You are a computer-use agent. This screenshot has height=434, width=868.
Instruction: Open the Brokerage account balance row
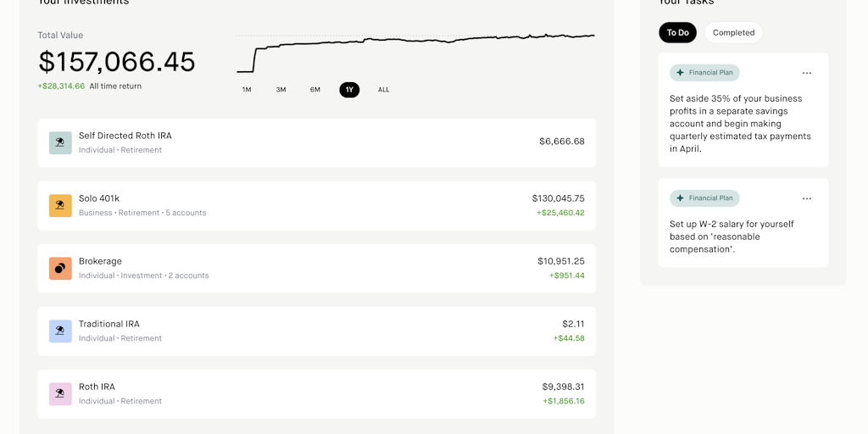[x=316, y=268]
